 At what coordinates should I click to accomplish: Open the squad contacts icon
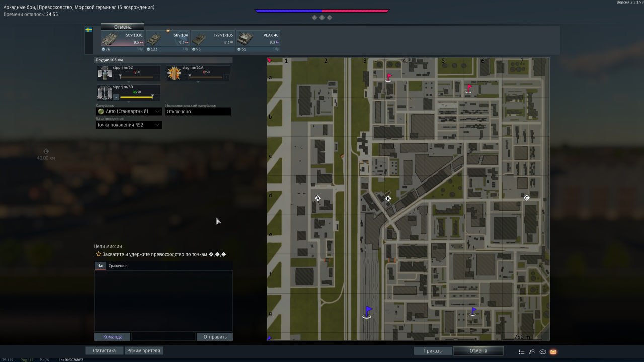(532, 352)
